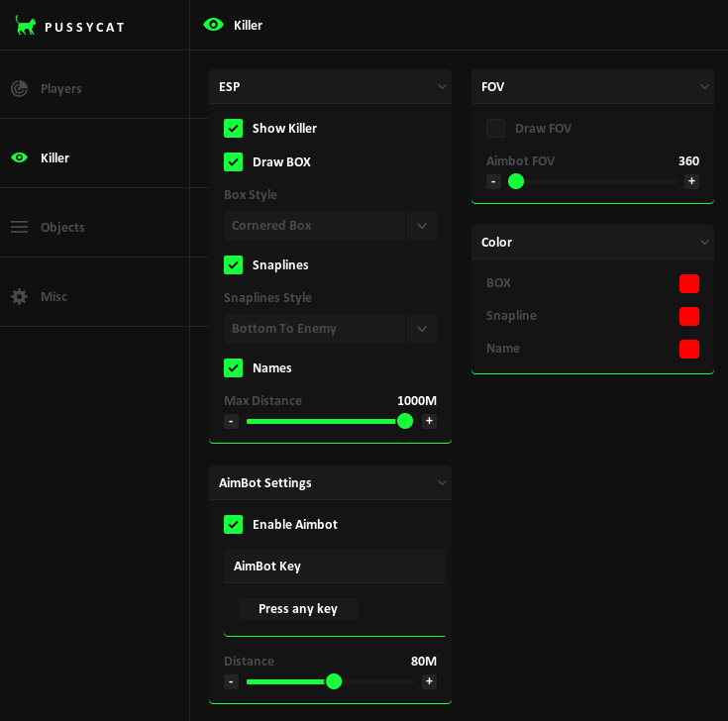Open the Snaplines Style dropdown
The height and width of the screenshot is (721, 728).
(x=330, y=329)
